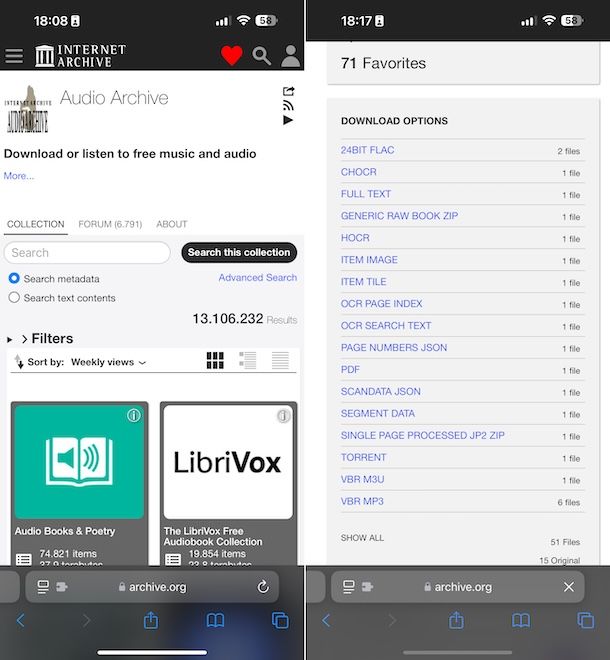
Task: Tap share button in right Safari toolbar
Action: point(456,620)
